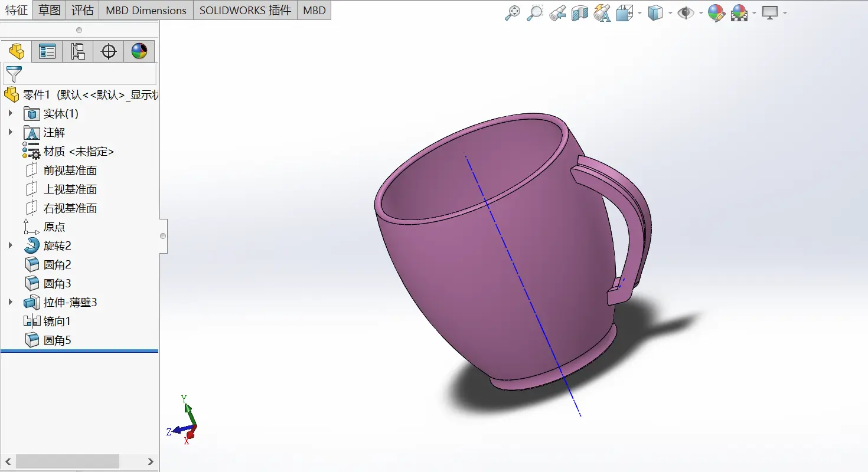This screenshot has height=472, width=868.
Task: Click the tree scrollbar left arrow
Action: pos(8,461)
